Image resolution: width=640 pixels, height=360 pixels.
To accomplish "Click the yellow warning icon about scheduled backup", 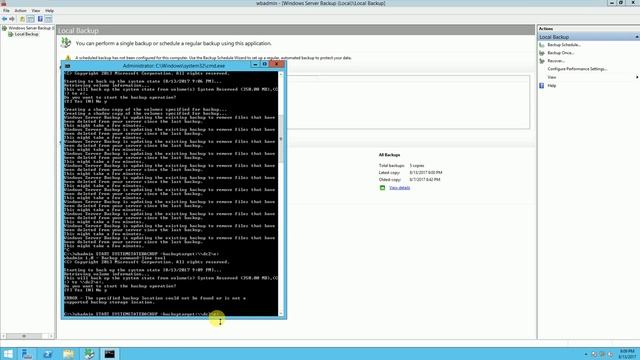I will 68,58.
